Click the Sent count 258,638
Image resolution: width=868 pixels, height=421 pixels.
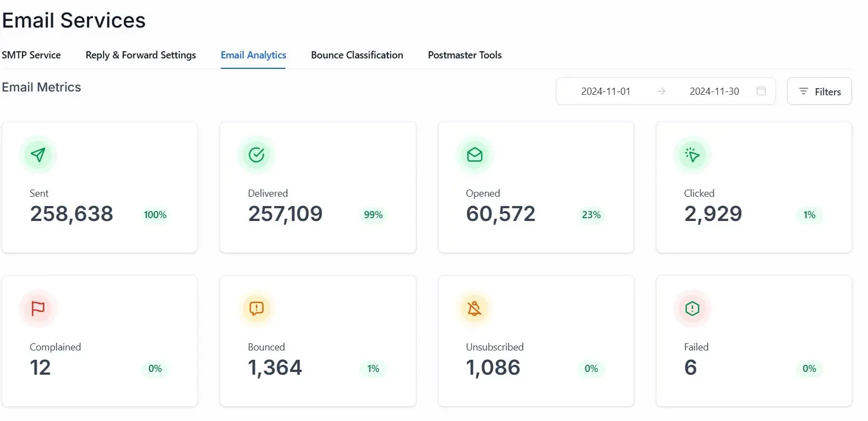click(72, 214)
